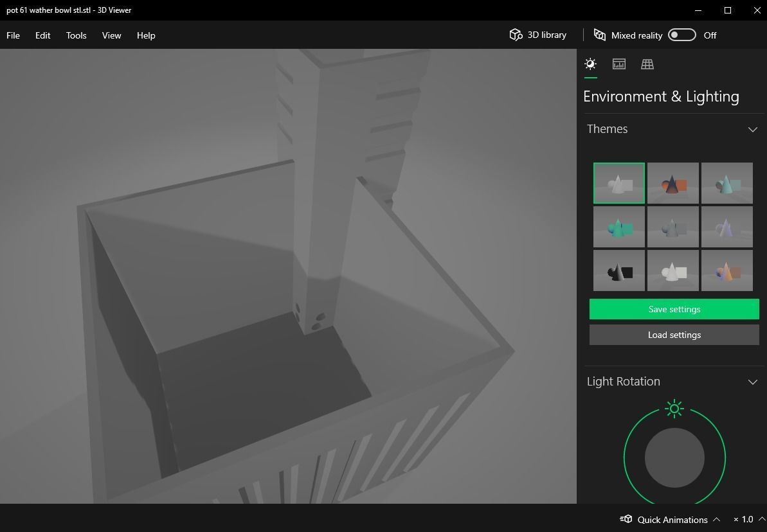This screenshot has width=767, height=532.
Task: Open the Environment & Lighting tab icon
Action: point(590,64)
